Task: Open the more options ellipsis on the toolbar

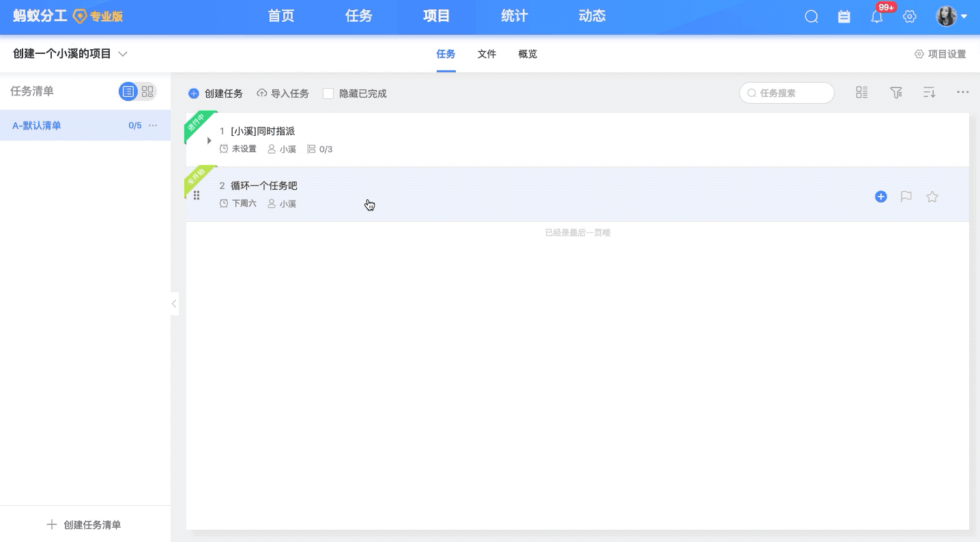Action: [x=963, y=92]
